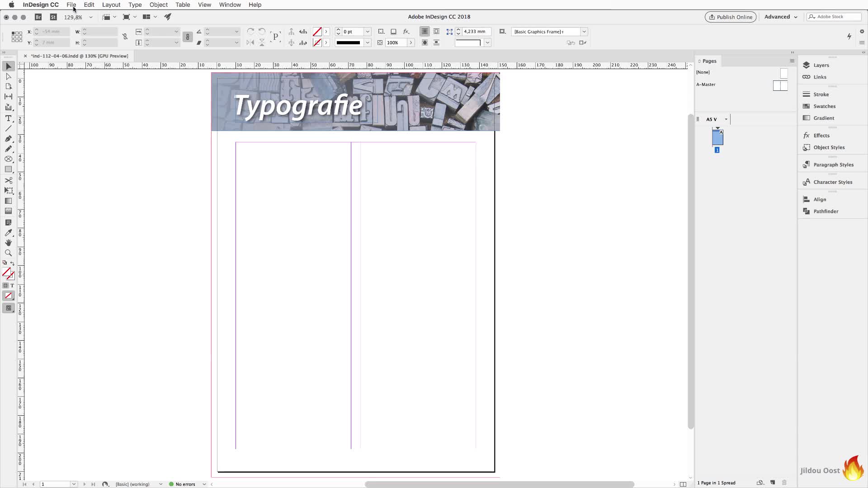This screenshot has height=488, width=868.
Task: Select the Note tool
Action: point(8,222)
